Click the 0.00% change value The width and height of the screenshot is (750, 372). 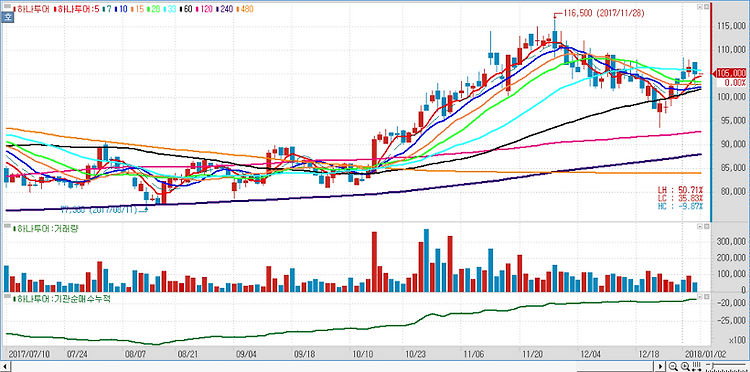735,82
